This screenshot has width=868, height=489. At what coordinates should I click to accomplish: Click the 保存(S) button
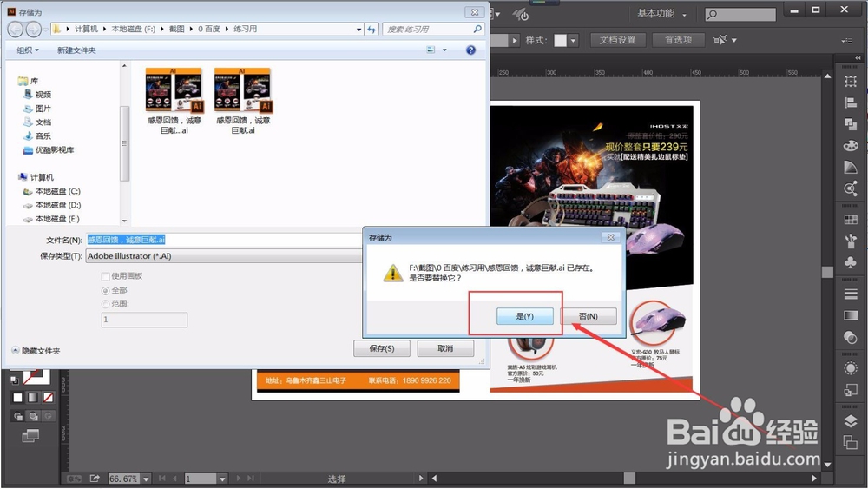tap(382, 348)
